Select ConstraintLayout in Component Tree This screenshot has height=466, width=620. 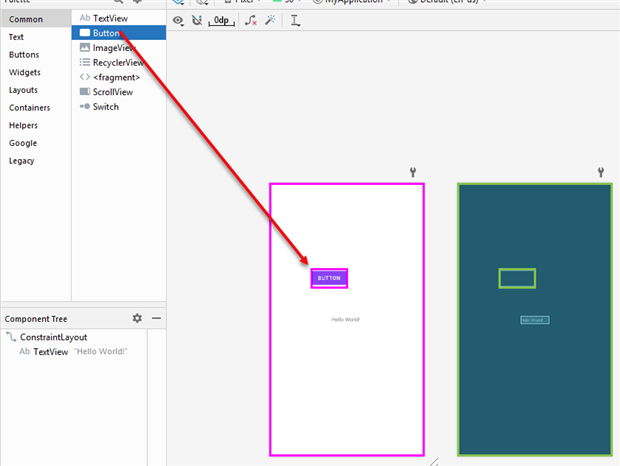click(53, 338)
